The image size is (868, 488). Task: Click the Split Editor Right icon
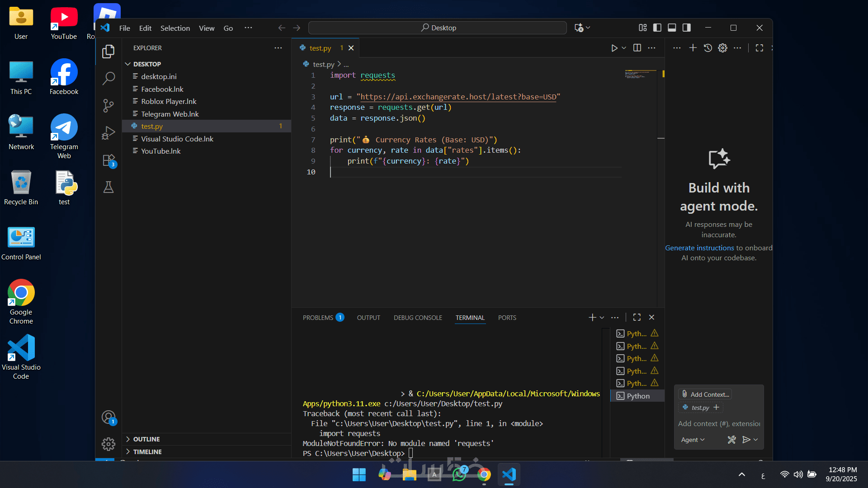point(637,48)
